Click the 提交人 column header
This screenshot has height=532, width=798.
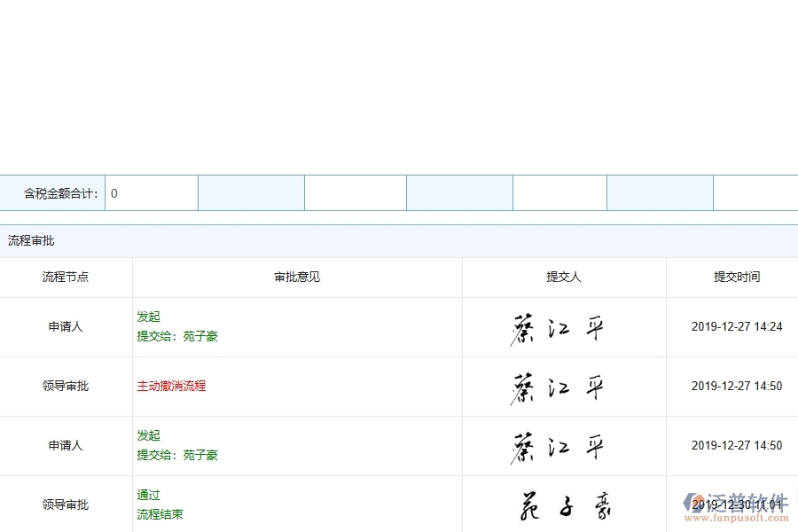[x=564, y=277]
